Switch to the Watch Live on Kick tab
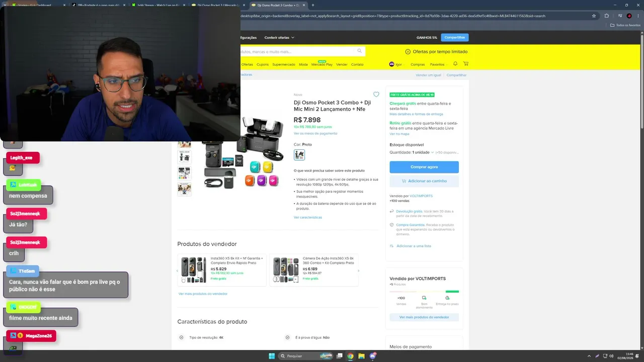 click(158, 5)
